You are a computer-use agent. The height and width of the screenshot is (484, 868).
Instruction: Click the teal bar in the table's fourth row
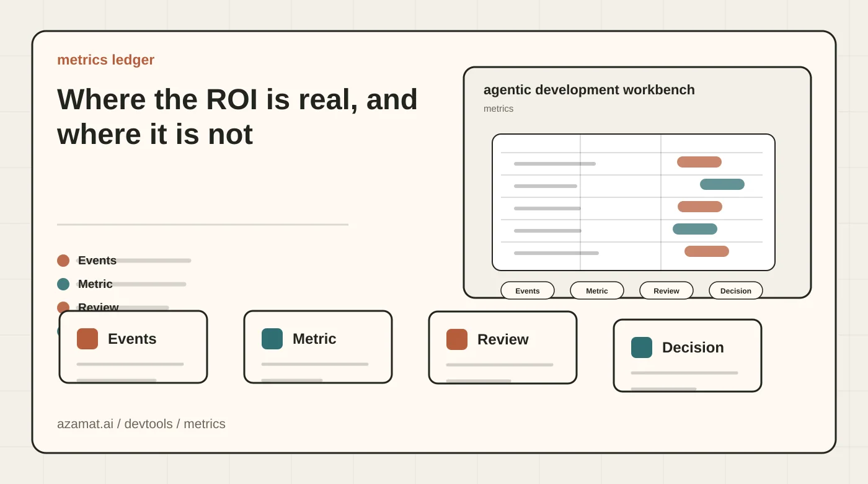coord(695,229)
